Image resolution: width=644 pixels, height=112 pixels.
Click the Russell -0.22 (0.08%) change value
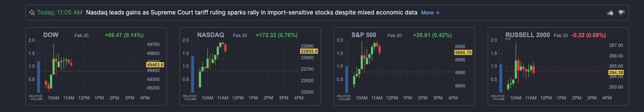tap(588, 35)
